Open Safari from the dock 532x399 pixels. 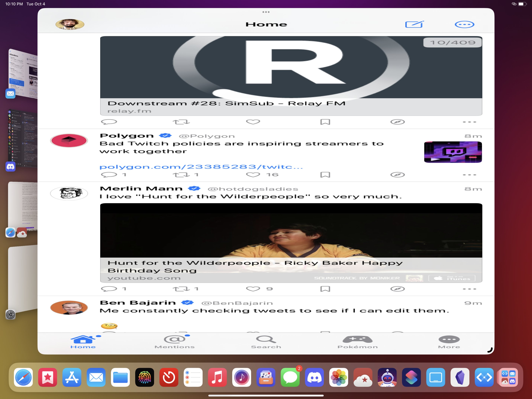click(x=23, y=377)
